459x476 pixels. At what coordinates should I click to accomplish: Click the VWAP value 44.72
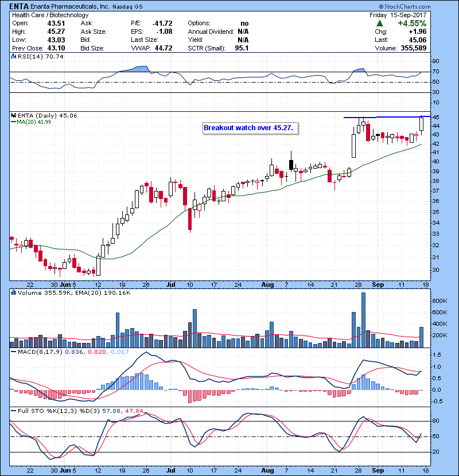point(164,48)
